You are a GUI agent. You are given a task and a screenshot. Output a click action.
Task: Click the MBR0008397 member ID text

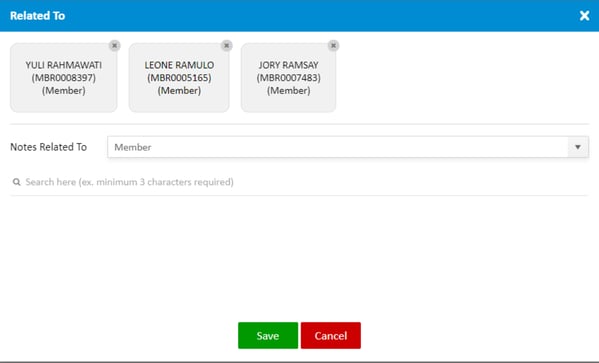[64, 78]
